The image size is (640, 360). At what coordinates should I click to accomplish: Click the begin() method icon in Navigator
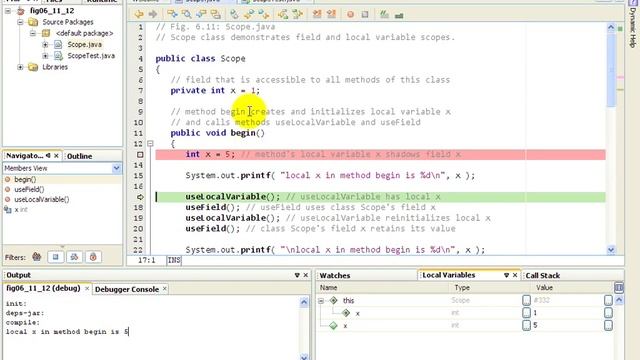(8, 179)
